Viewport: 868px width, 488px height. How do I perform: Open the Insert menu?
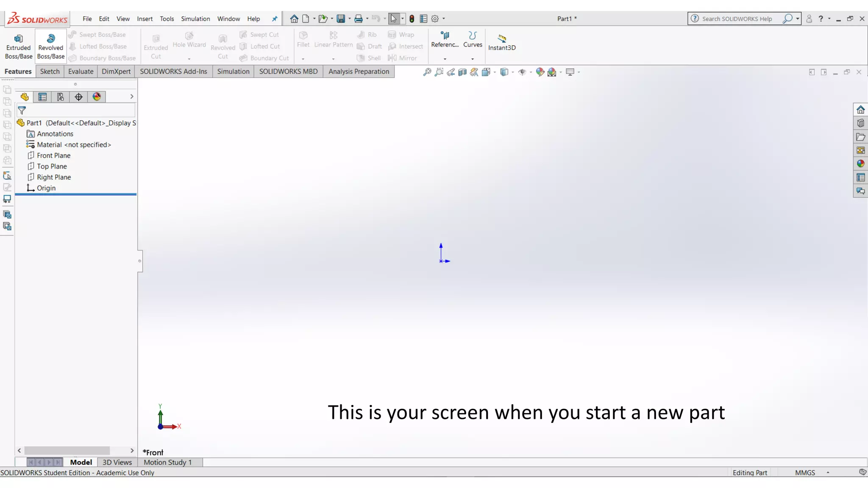145,19
